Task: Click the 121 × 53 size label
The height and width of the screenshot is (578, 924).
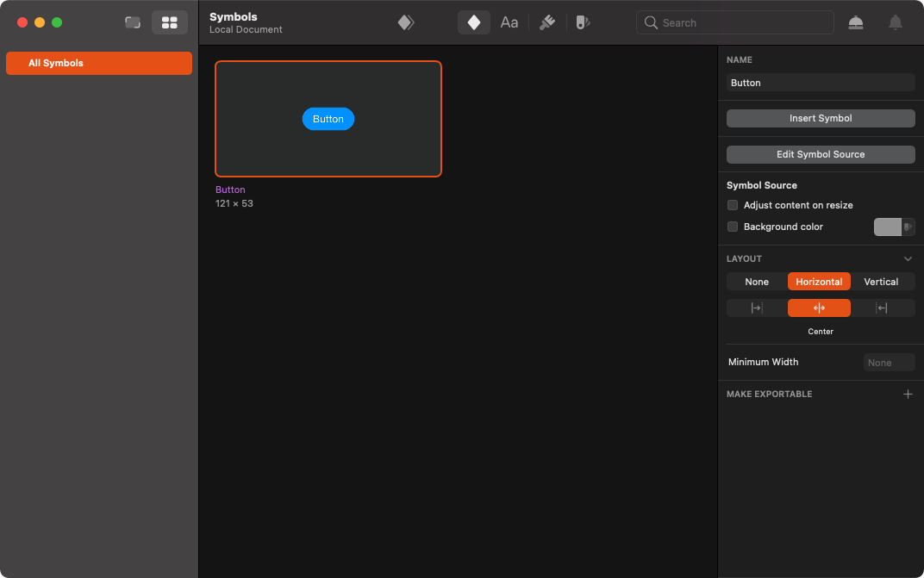Action: coord(234,203)
